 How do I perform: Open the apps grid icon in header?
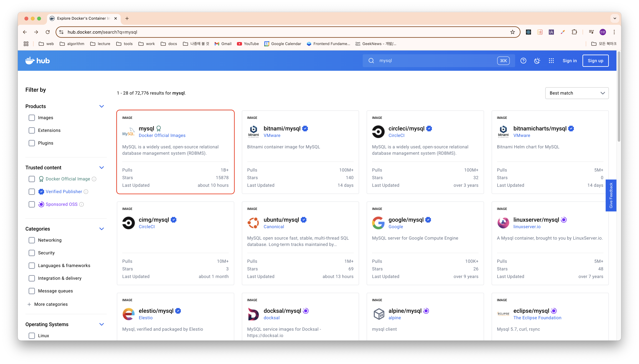click(551, 61)
